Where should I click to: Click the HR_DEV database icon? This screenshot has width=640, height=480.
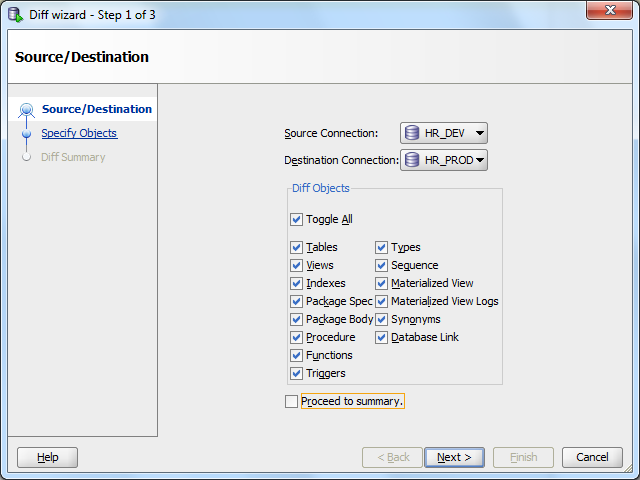412,133
